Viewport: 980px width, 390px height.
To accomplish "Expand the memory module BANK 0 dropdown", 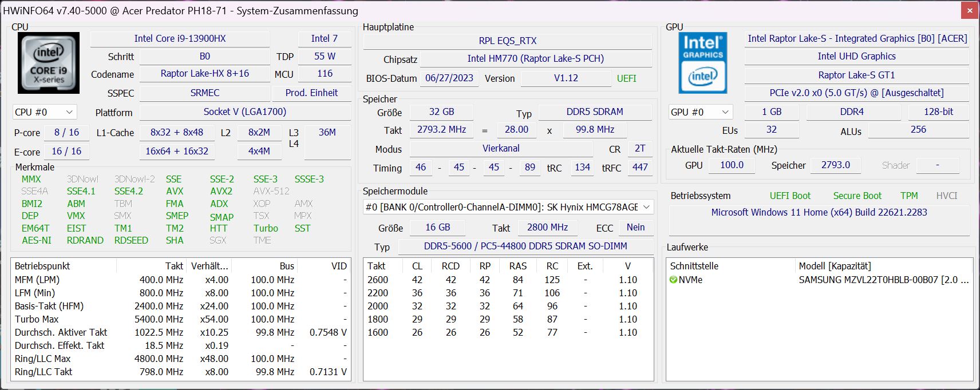I will [x=508, y=207].
